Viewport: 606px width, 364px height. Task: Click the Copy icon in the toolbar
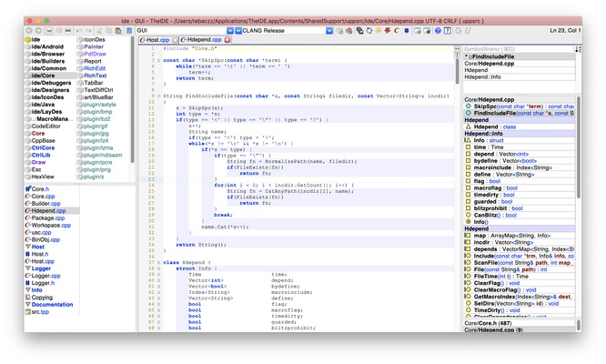pos(109,31)
